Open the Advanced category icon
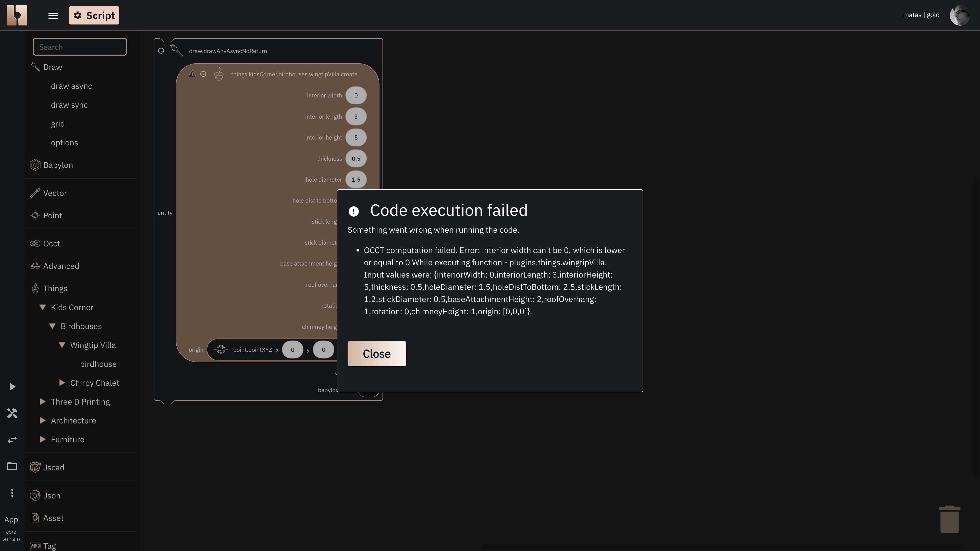The height and width of the screenshot is (551, 980). [x=35, y=266]
